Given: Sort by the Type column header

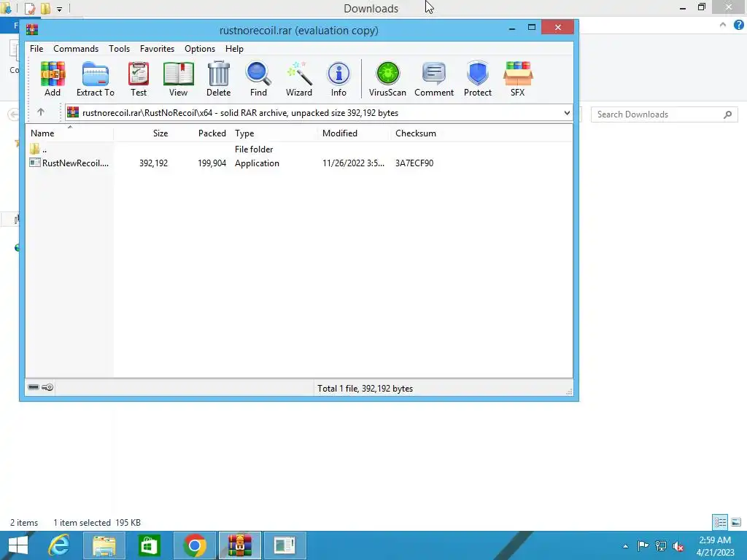Looking at the screenshot, I should point(274,133).
